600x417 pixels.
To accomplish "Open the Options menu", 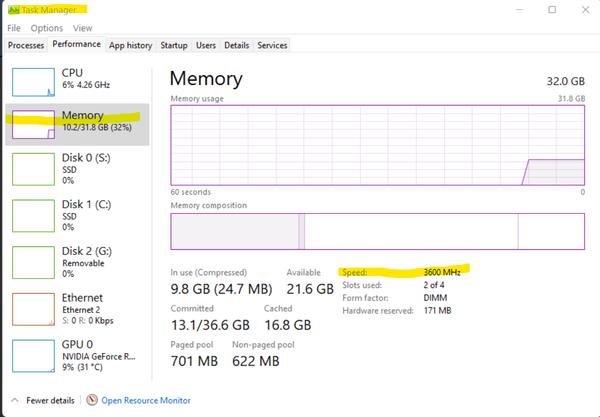I will pos(47,28).
